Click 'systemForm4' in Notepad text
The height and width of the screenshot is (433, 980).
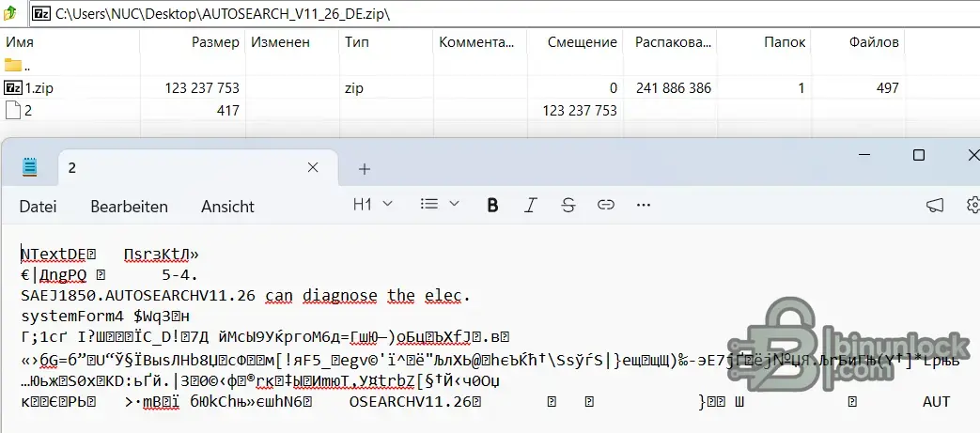[x=72, y=315]
